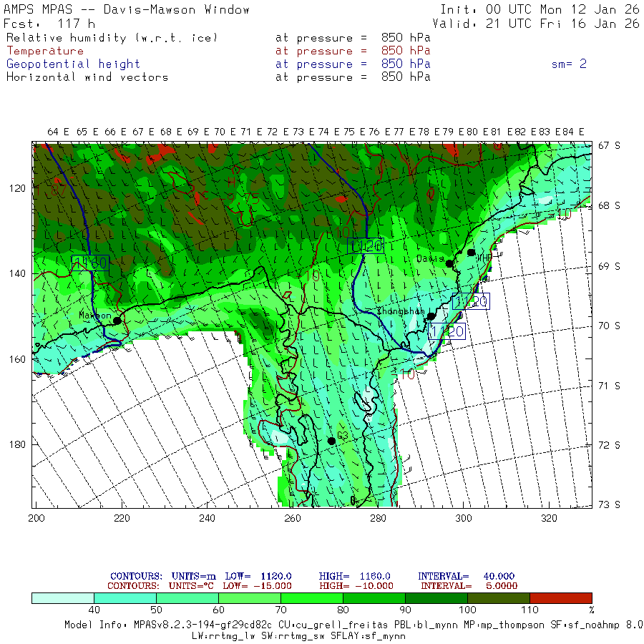
Task: Click the 60–70% colorbar segment
Action: (x=250, y=598)
